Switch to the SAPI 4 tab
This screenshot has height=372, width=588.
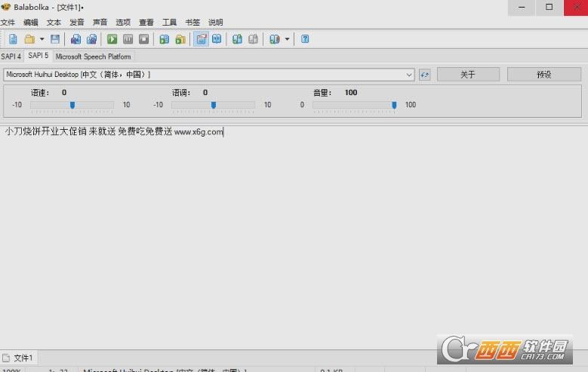(x=11, y=57)
